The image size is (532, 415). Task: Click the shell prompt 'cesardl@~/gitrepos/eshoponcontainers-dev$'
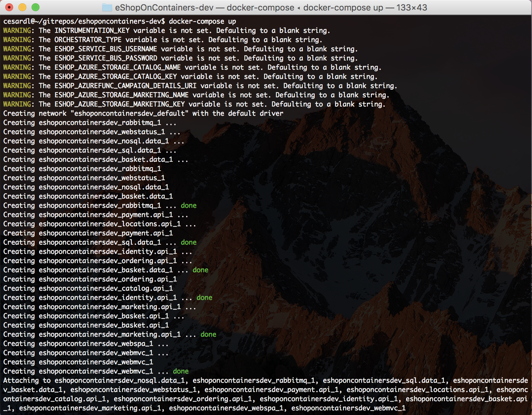point(84,21)
